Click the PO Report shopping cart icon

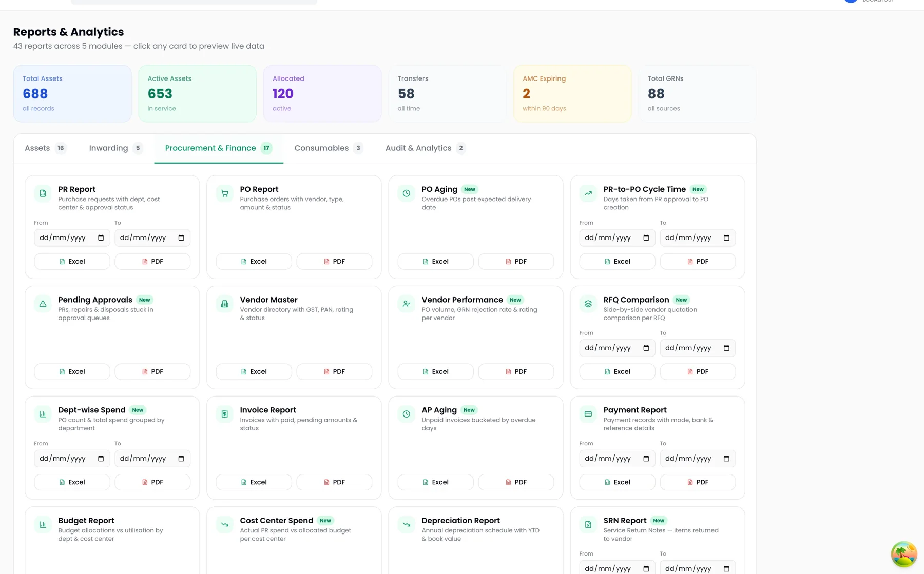[x=224, y=193]
